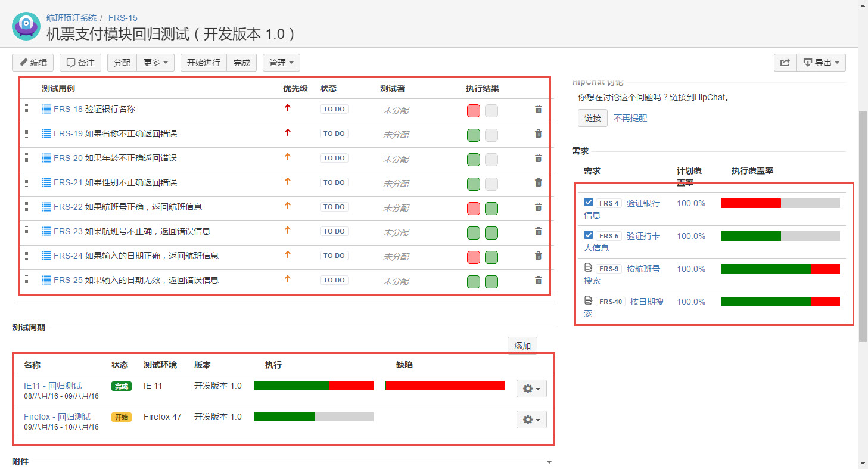Collapse the 附件 section arrow

tap(549, 462)
